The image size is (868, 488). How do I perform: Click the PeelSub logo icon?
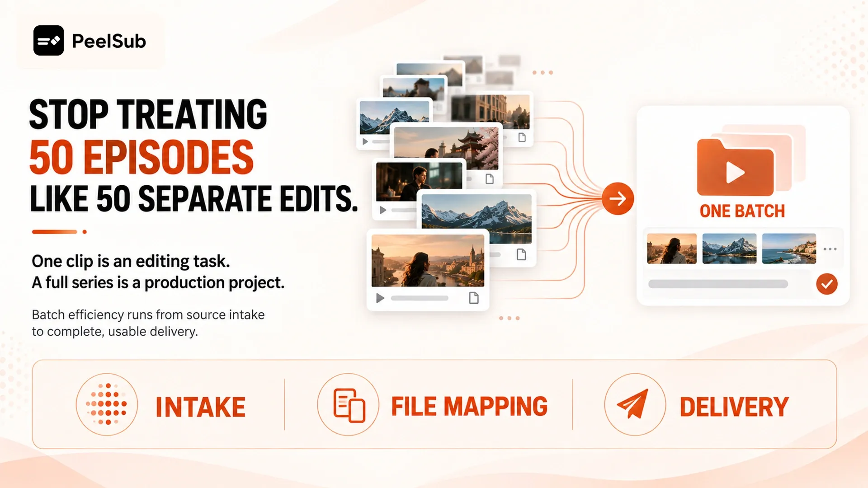coord(48,41)
